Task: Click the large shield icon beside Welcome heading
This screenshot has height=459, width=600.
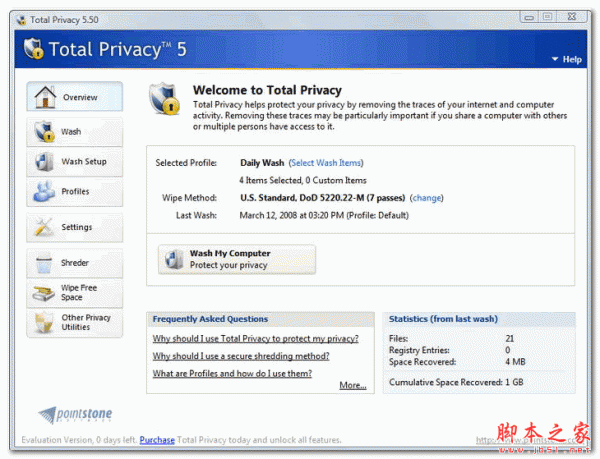Action: pyautogui.click(x=165, y=98)
